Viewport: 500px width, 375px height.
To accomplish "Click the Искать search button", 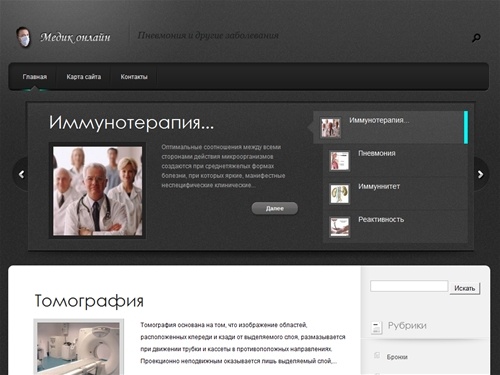I will tap(465, 288).
